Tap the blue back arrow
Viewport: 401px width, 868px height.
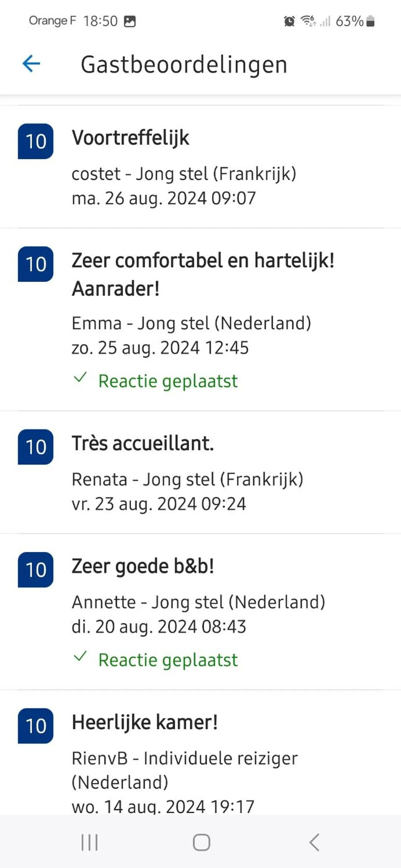[31, 64]
